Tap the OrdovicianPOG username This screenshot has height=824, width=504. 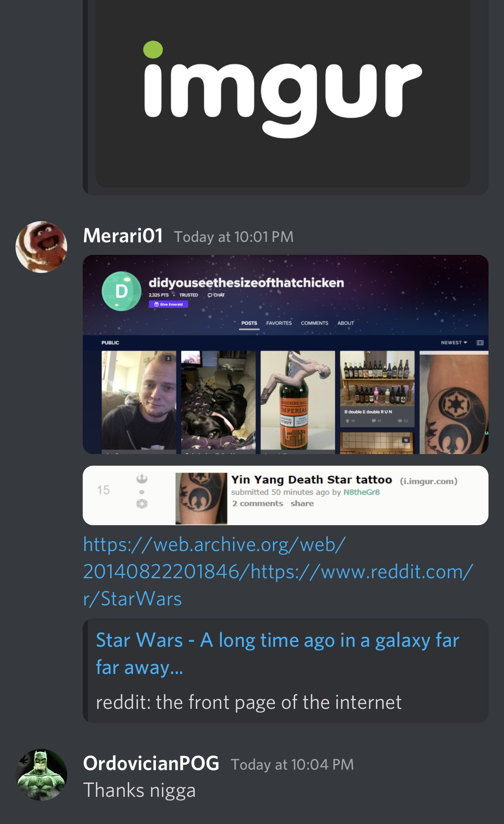(x=151, y=763)
